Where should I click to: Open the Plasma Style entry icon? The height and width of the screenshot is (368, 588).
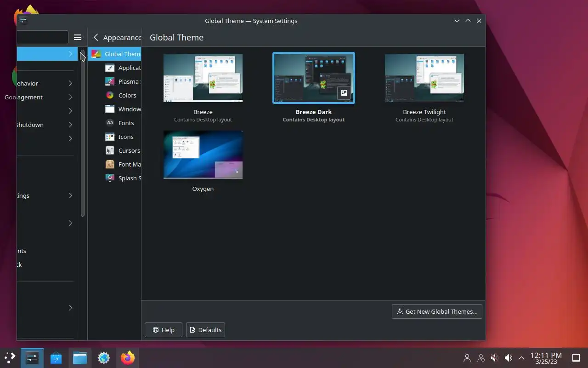(x=110, y=81)
